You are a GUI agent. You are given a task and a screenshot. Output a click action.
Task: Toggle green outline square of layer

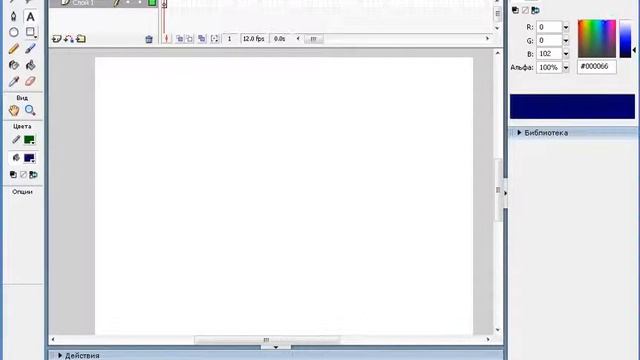click(x=152, y=2)
